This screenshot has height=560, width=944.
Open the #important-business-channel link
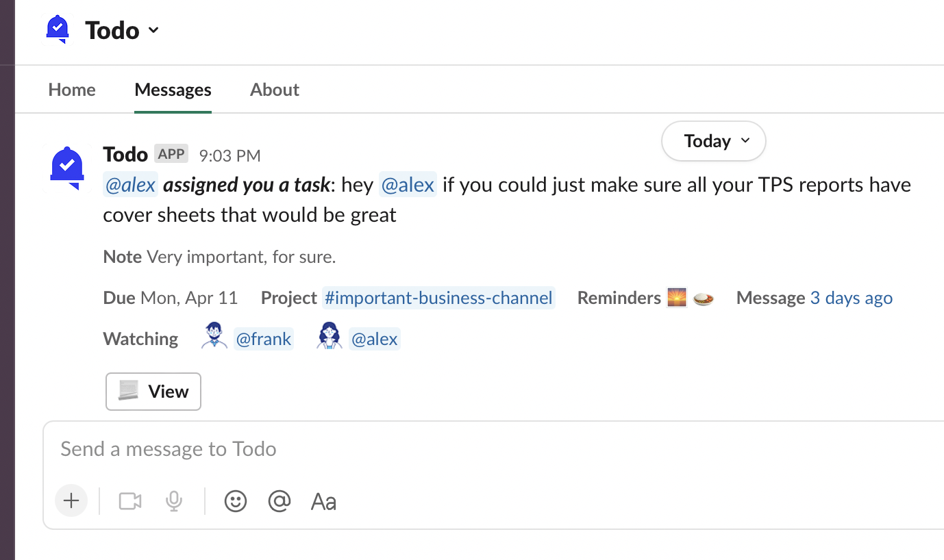tap(438, 298)
